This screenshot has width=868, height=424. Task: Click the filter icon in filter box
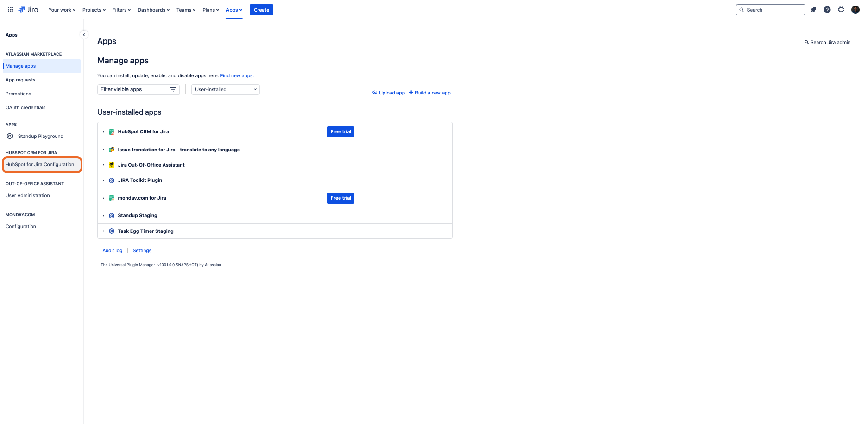(173, 89)
